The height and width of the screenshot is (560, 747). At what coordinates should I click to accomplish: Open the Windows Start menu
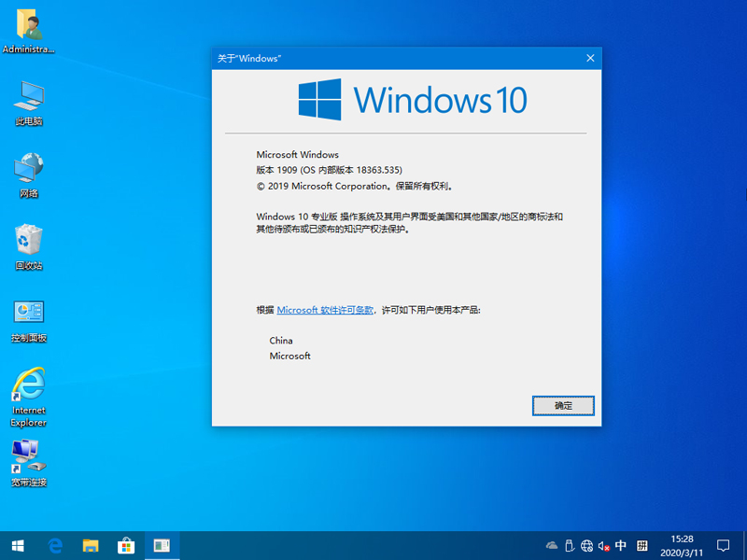point(18,546)
